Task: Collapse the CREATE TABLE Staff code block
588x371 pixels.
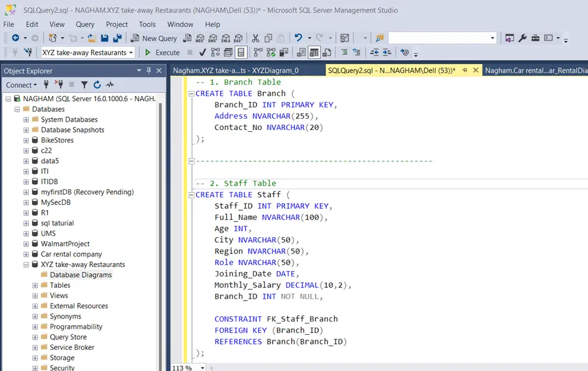Action: tap(192, 195)
